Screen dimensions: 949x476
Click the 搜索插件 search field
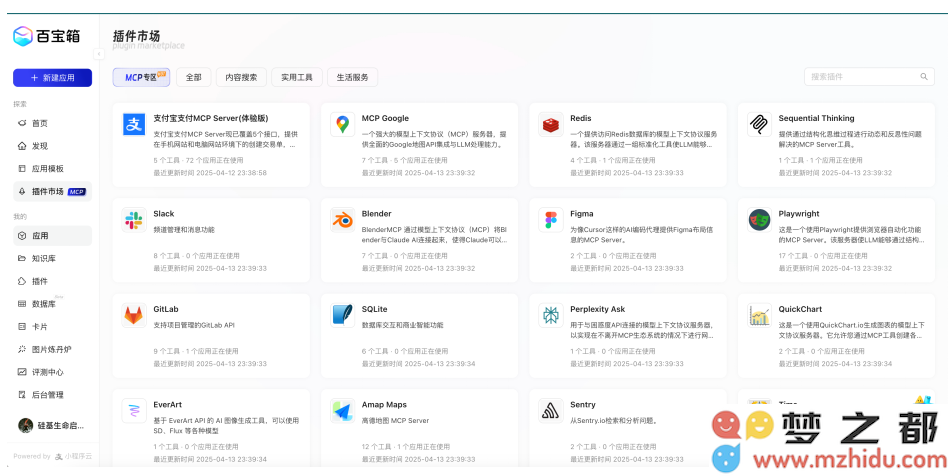point(869,77)
